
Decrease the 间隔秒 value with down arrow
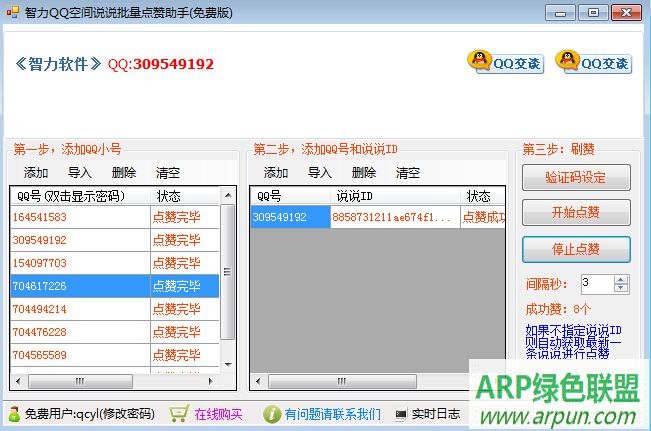tap(621, 289)
